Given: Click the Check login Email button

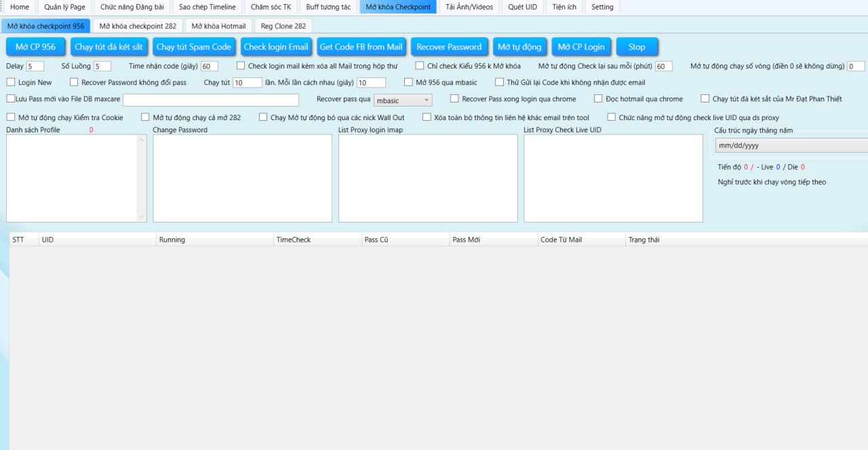Looking at the screenshot, I should point(275,47).
